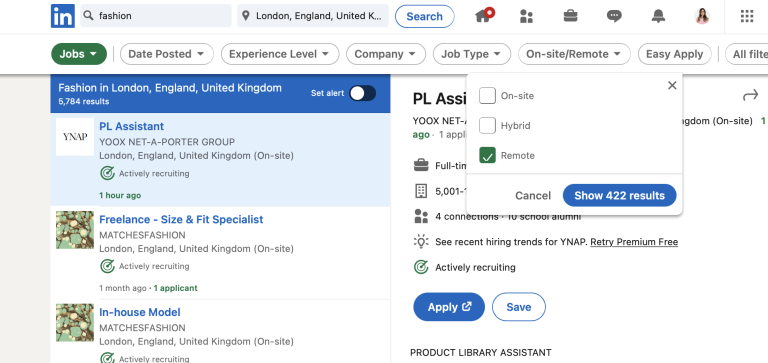Screen dimensions: 768x363
Task: Open Messaging chat bubble icon
Action: pos(614,16)
